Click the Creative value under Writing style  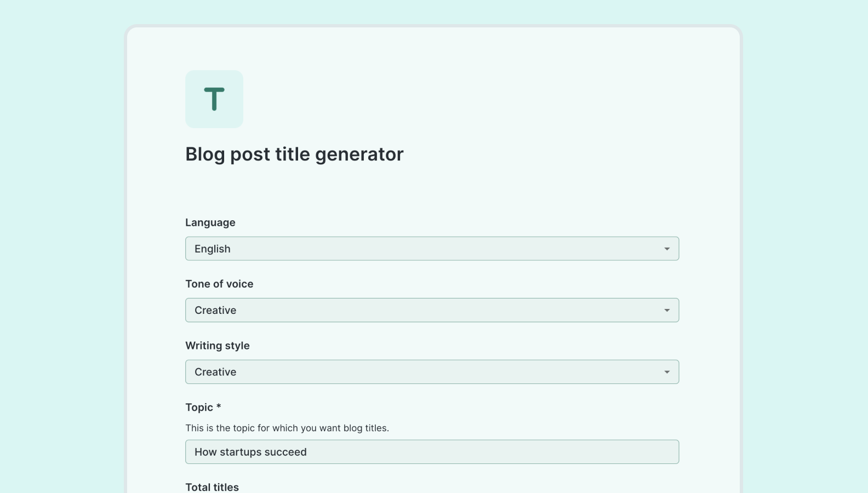click(215, 372)
